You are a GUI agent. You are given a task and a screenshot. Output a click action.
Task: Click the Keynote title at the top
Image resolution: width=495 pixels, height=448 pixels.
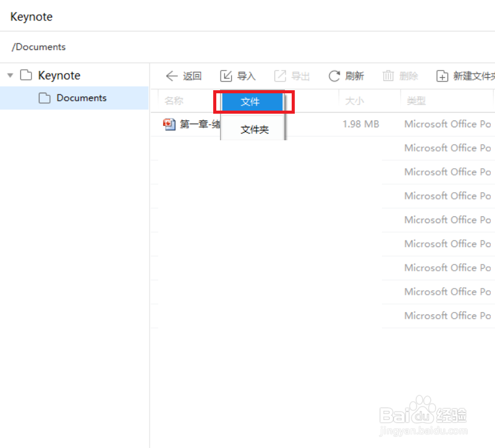[32, 17]
